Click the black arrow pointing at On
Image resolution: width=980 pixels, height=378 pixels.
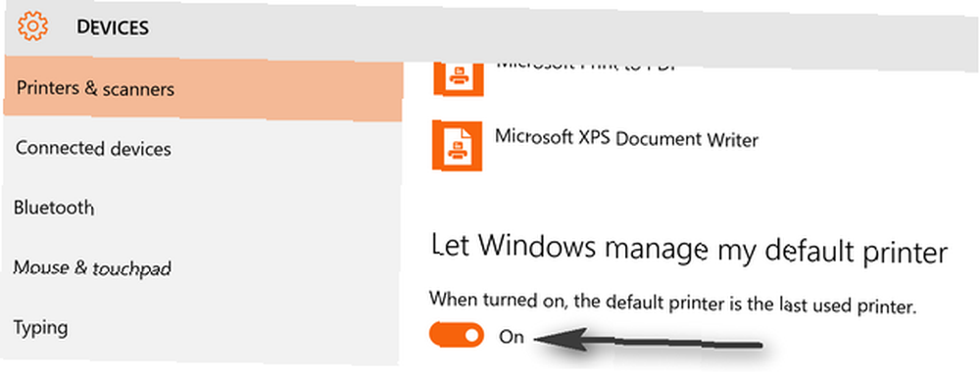tap(648, 343)
